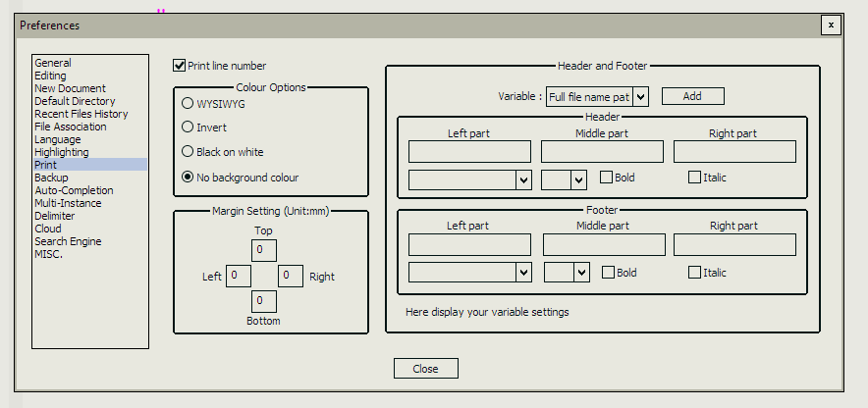Image resolution: width=868 pixels, height=408 pixels.
Task: Click 'Here display your variable settings' text
Action: click(x=487, y=312)
